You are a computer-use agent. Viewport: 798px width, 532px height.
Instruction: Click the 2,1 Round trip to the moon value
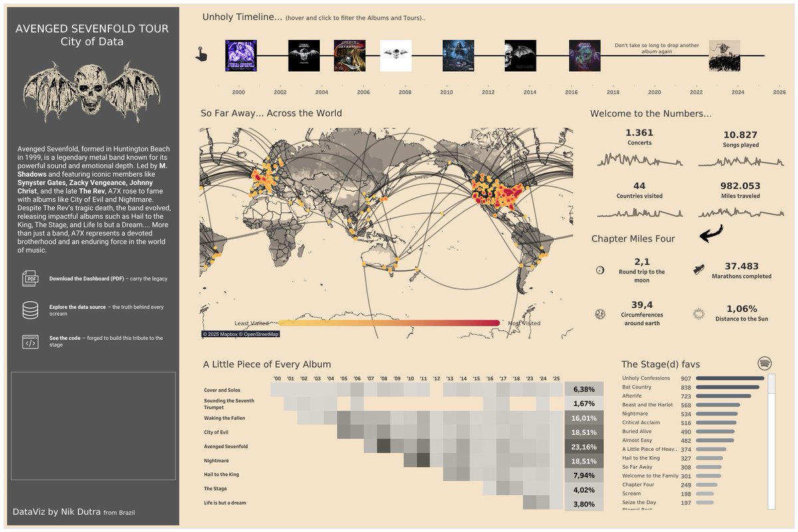coord(642,262)
